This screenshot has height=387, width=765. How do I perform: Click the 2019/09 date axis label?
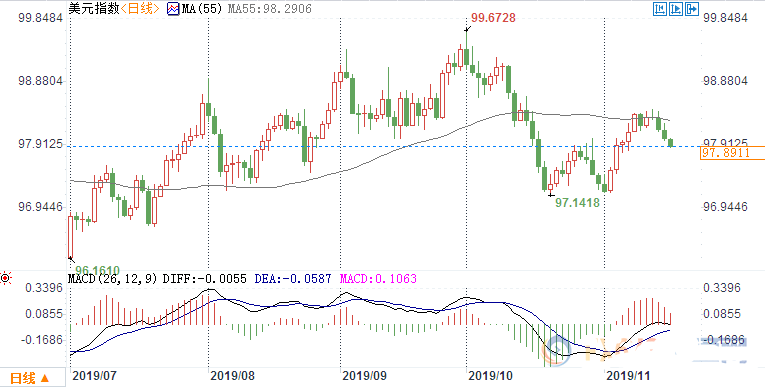point(364,375)
